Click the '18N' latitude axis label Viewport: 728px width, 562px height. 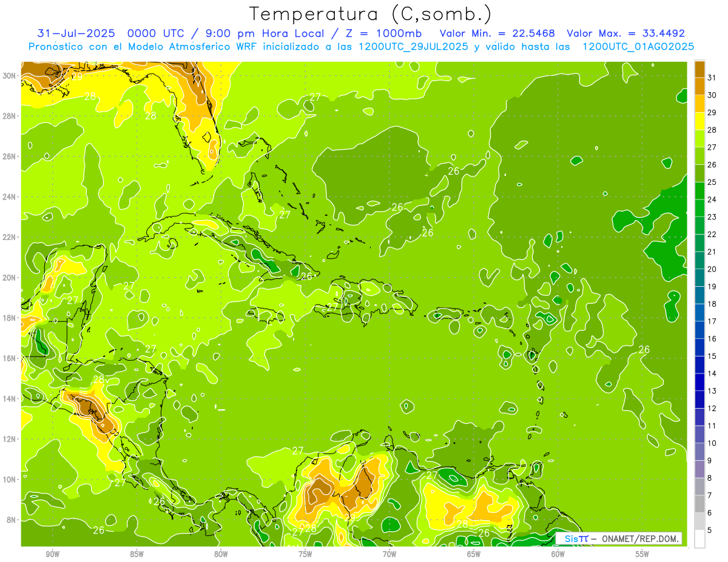click(x=10, y=318)
